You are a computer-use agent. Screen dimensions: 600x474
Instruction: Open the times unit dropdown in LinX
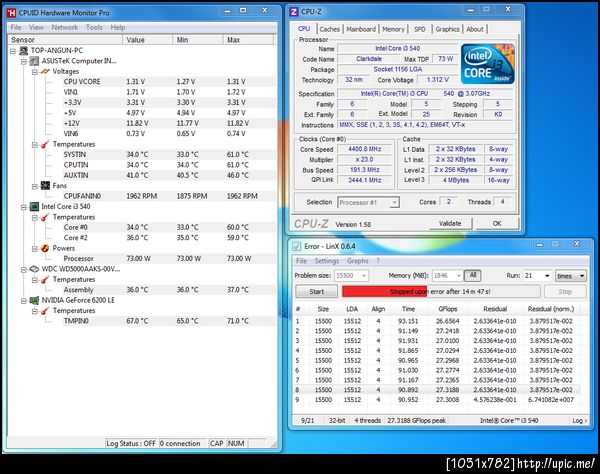tap(571, 275)
